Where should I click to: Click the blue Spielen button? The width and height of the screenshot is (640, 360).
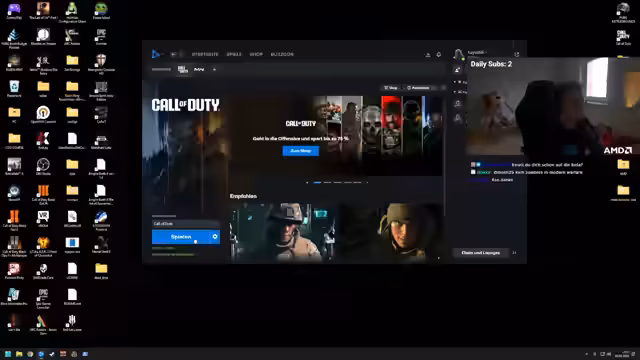(181, 237)
